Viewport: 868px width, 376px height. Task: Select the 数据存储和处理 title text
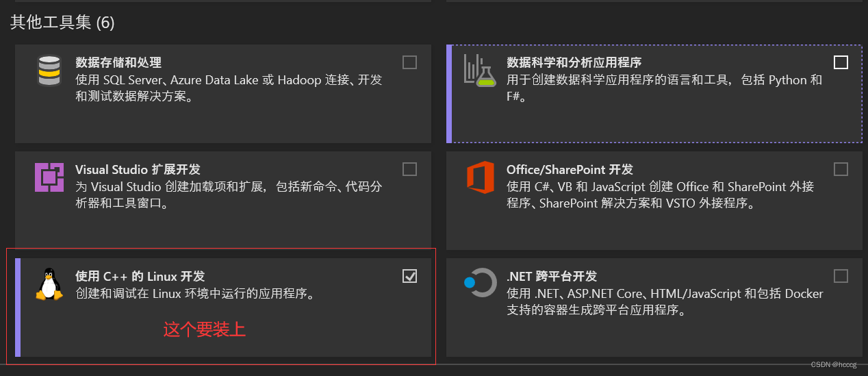coord(118,63)
